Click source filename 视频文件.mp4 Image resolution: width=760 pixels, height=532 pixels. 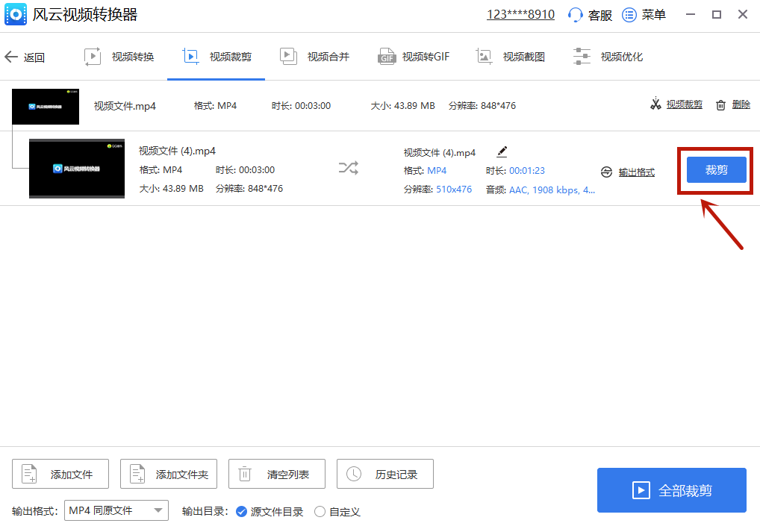125,106
